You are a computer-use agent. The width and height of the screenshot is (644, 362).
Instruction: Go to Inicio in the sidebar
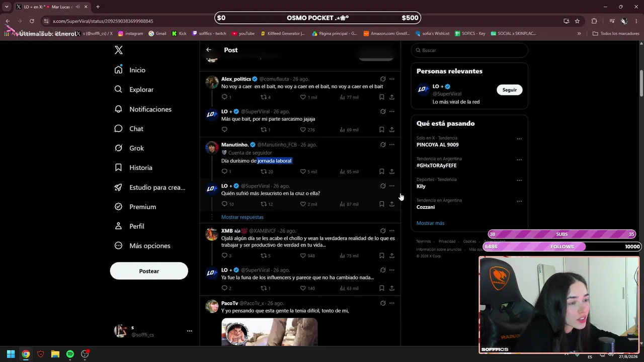130,70
